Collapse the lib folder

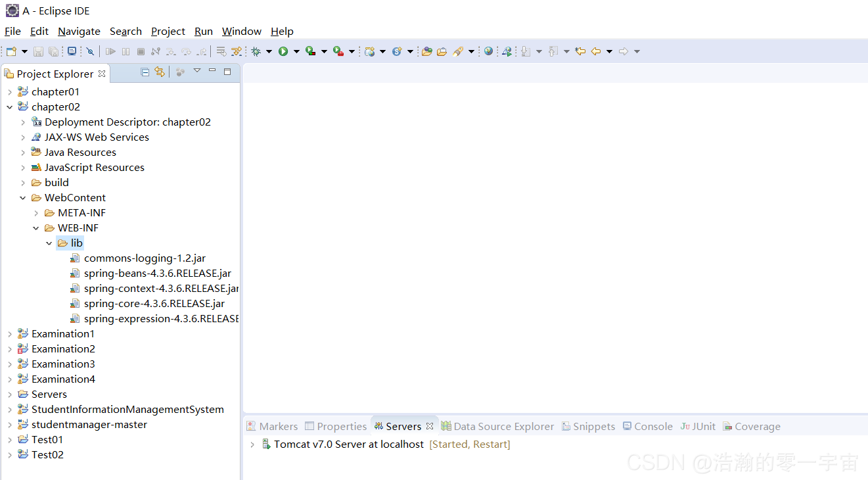point(49,243)
